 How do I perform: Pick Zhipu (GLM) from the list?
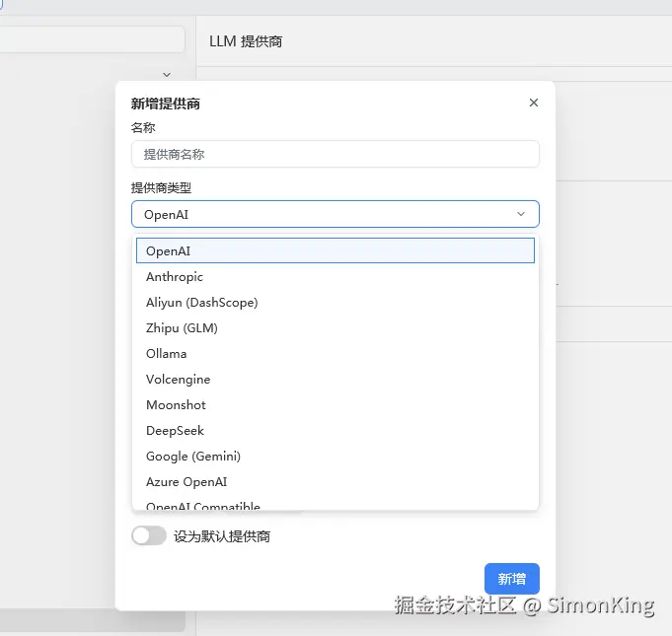point(336,328)
